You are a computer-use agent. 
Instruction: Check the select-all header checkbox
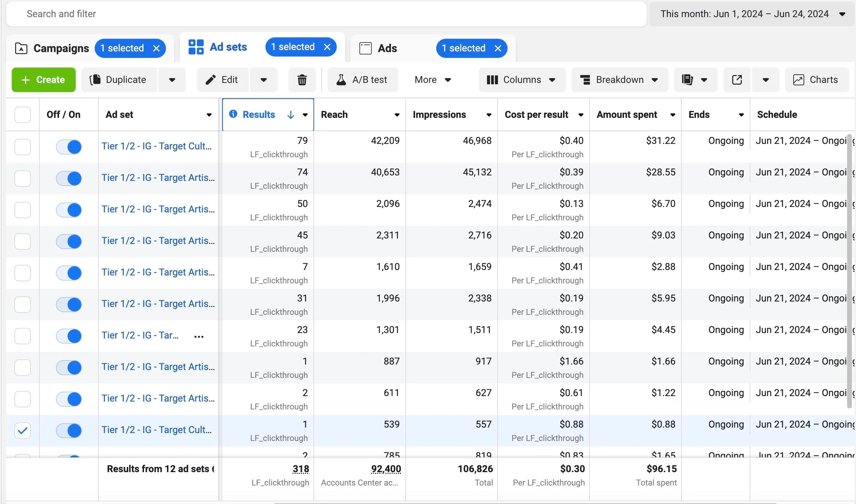23,115
